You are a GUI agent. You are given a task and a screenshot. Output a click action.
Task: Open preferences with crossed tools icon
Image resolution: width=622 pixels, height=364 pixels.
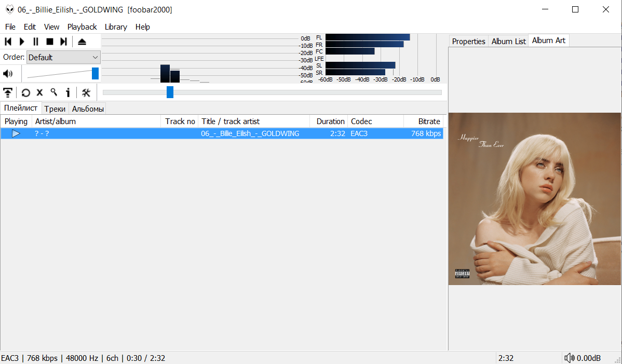point(86,93)
